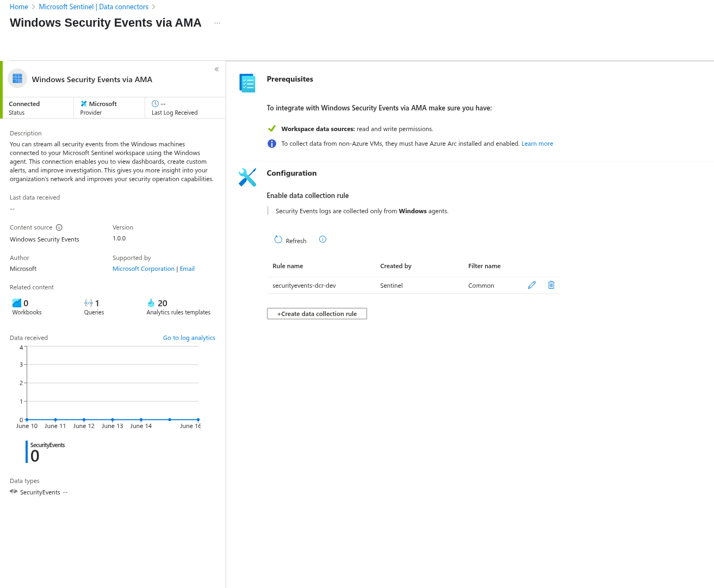Open Learn more about Azure Arc
Image resolution: width=714 pixels, height=588 pixels.
pos(537,144)
